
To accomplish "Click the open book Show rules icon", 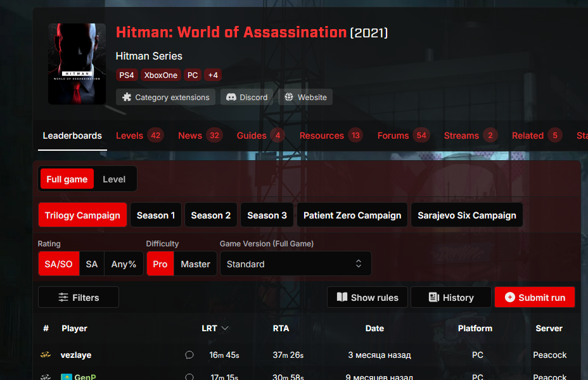I will pos(342,297).
